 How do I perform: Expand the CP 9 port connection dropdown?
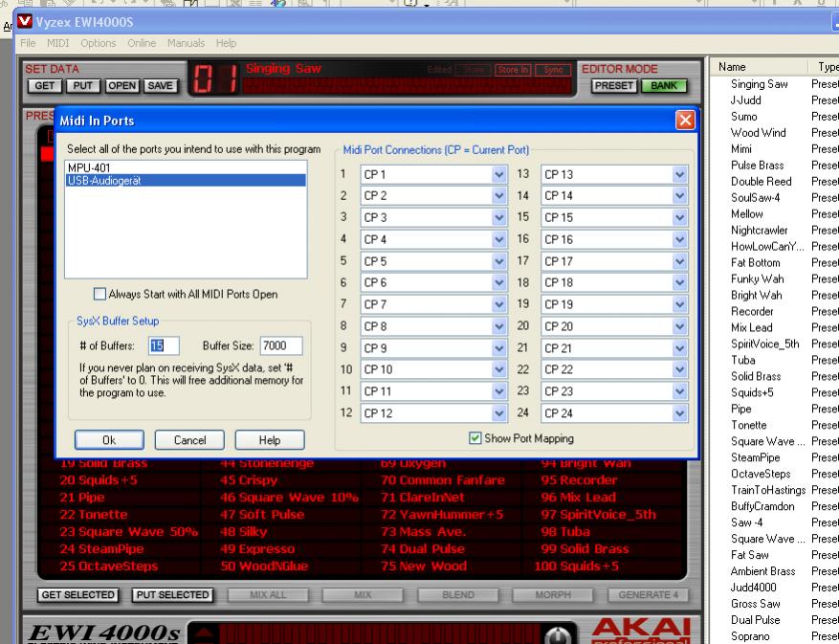point(498,348)
